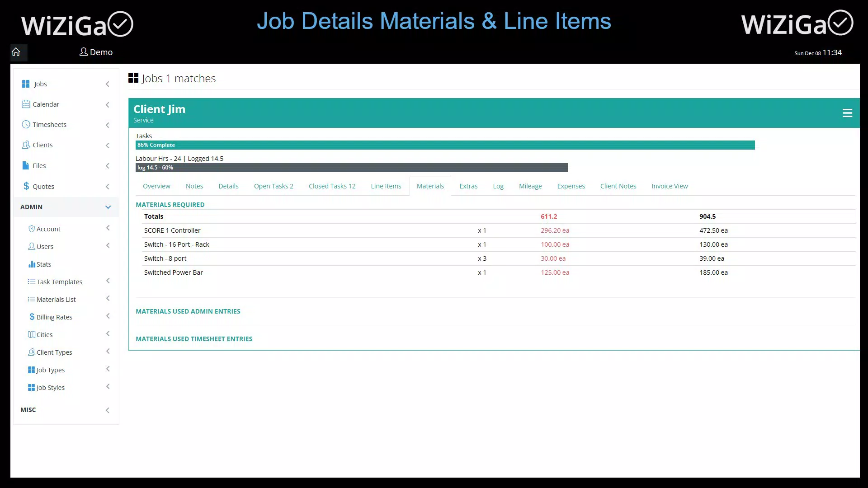Switch to the Overview tab
The image size is (868, 488).
pos(156,186)
